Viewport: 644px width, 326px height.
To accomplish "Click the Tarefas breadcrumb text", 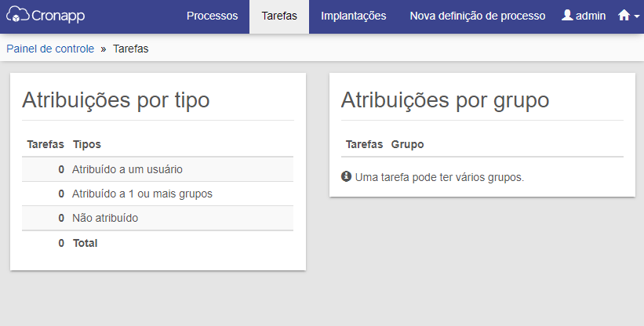I will click(x=131, y=49).
